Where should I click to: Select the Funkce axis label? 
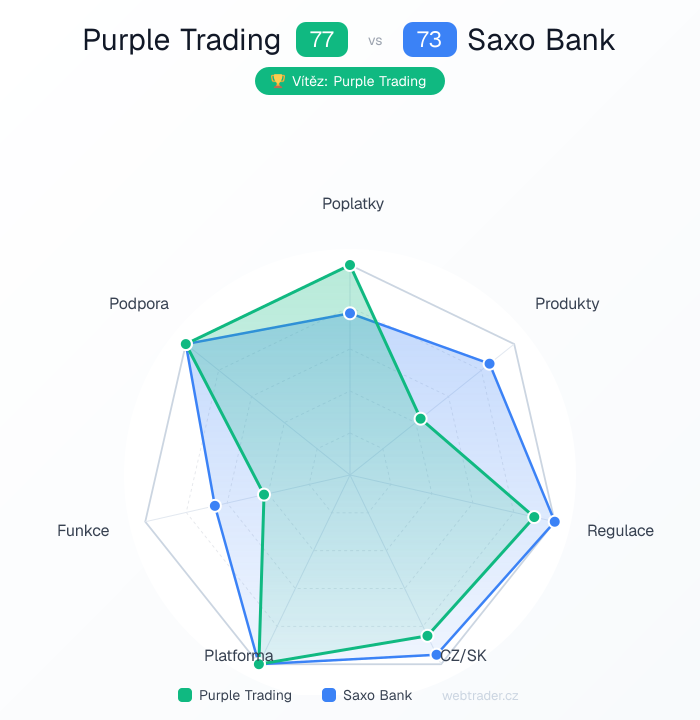pyautogui.click(x=83, y=530)
